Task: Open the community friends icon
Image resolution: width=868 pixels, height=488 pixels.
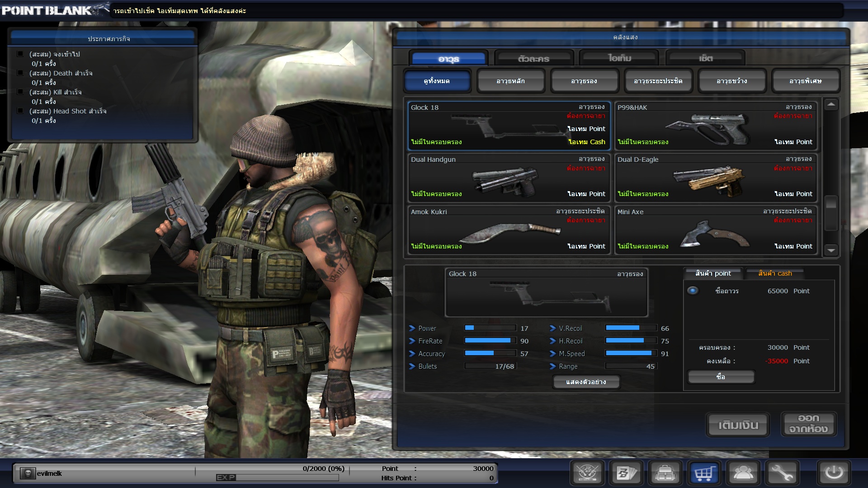Action: tap(743, 473)
